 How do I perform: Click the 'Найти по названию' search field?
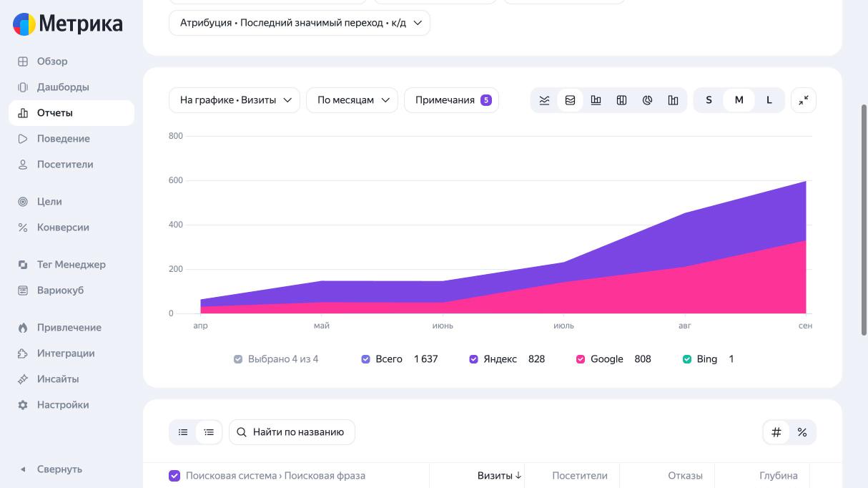(292, 432)
